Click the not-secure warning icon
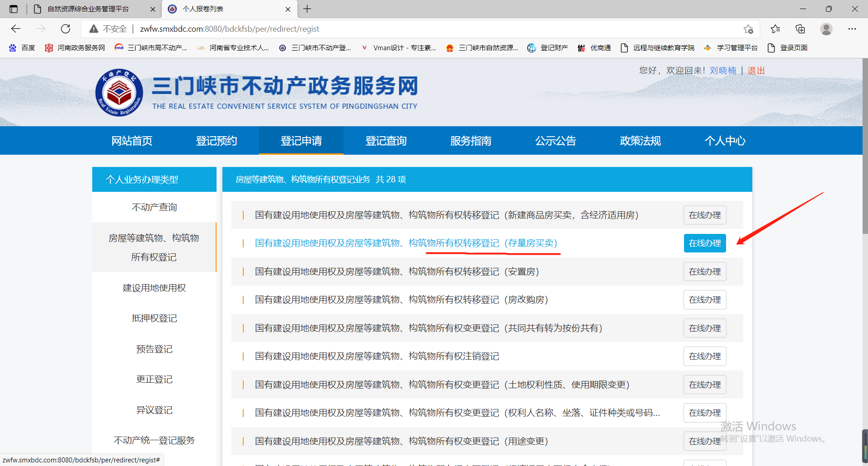The height and width of the screenshot is (466, 868). pyautogui.click(x=94, y=29)
